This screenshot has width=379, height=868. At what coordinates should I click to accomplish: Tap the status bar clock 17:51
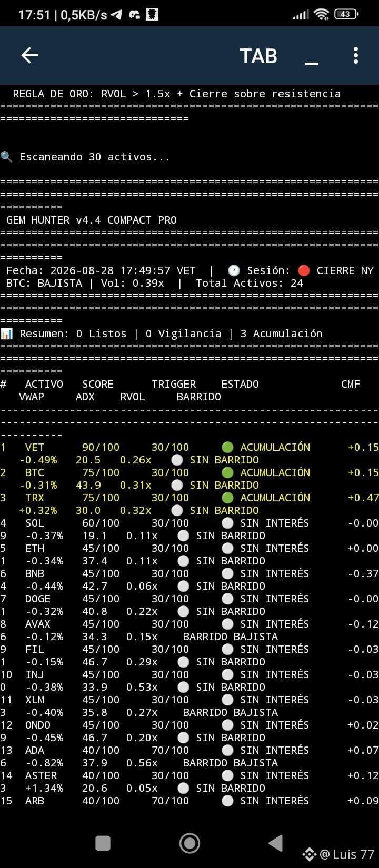[x=34, y=15]
